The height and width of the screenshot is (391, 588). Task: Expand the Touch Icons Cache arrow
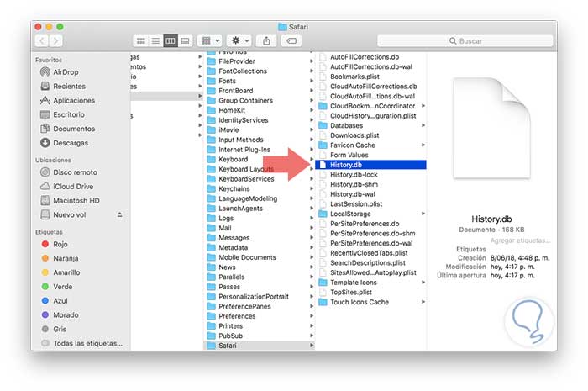point(423,302)
